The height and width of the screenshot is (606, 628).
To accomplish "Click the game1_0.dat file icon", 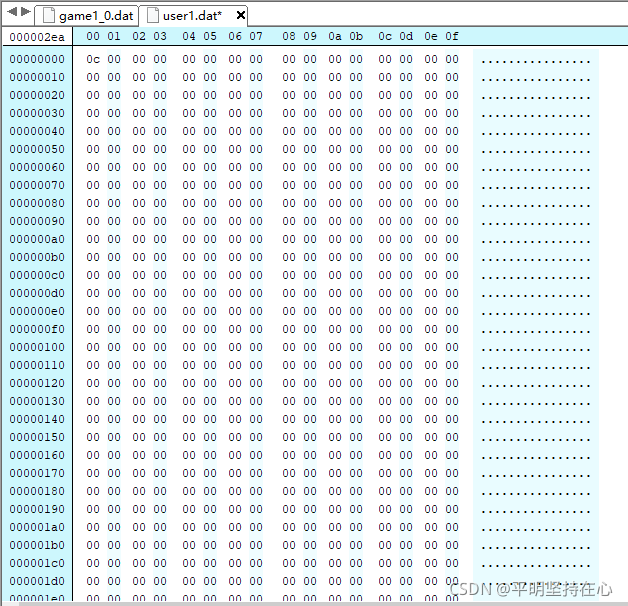I will [x=48, y=16].
